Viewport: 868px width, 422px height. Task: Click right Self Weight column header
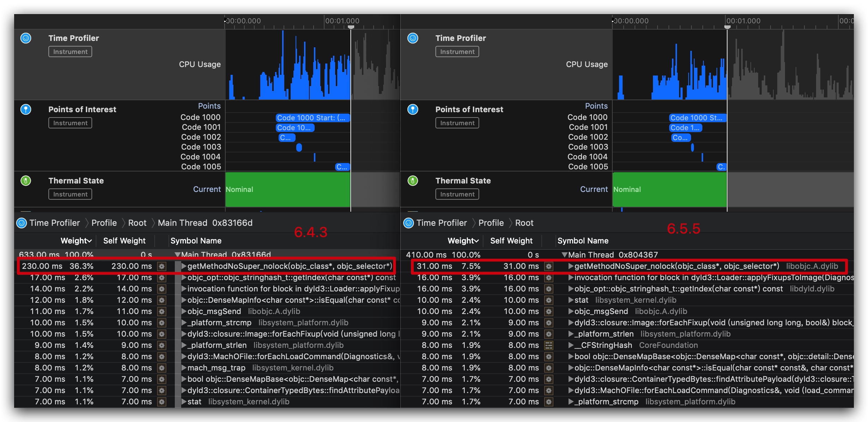[x=511, y=241]
